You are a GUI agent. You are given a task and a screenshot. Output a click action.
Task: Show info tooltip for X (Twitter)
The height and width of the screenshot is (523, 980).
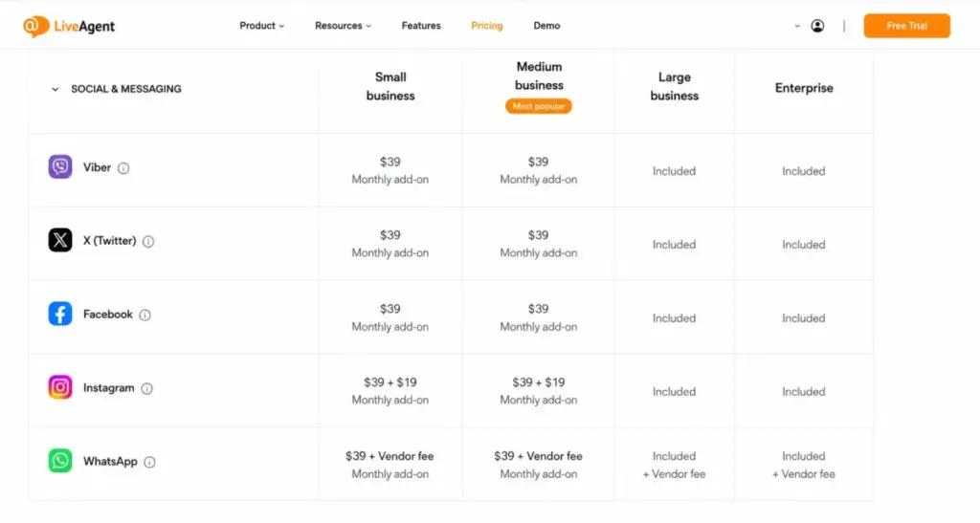coord(148,242)
